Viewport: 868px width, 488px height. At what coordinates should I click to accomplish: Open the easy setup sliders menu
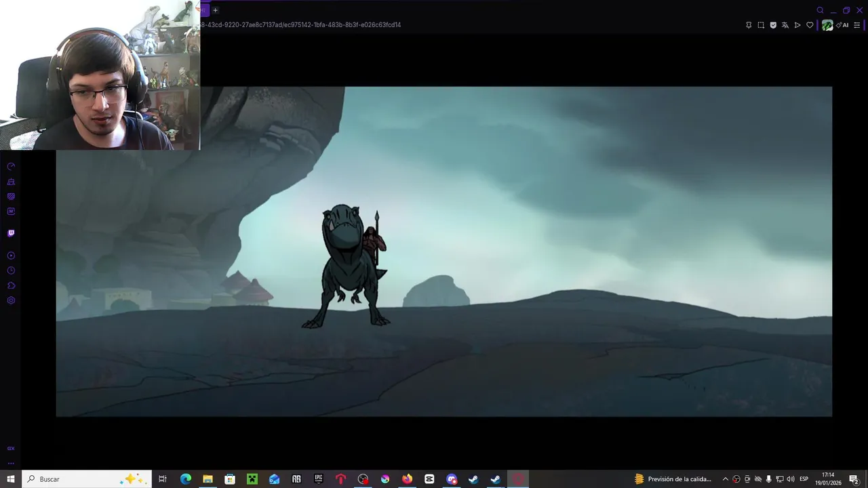coord(857,25)
